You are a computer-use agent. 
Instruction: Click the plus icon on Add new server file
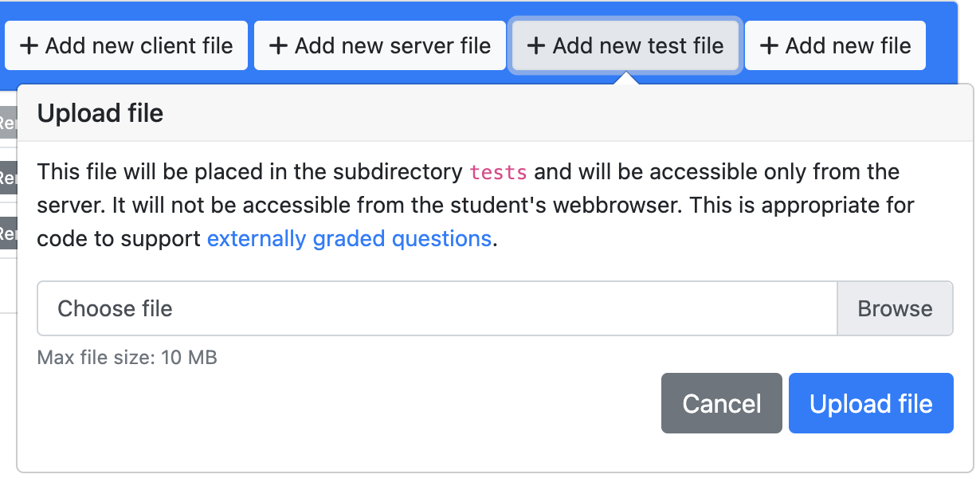278,45
